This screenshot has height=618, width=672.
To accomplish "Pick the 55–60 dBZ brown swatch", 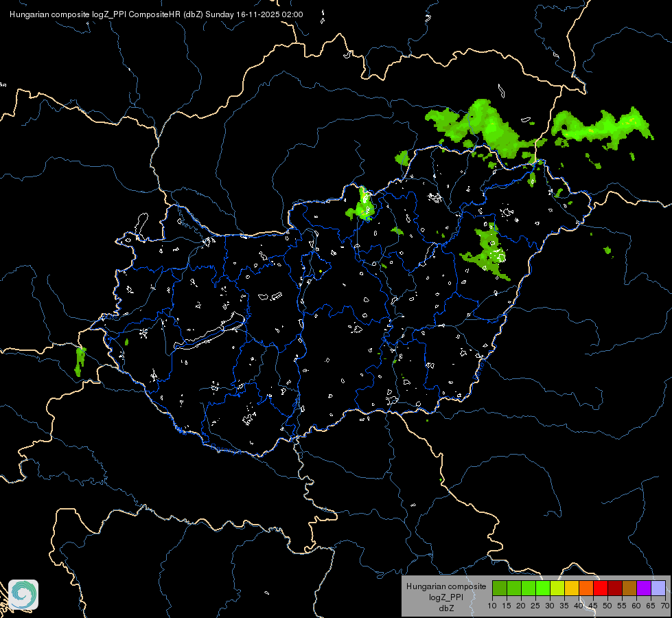I will 629,588.
